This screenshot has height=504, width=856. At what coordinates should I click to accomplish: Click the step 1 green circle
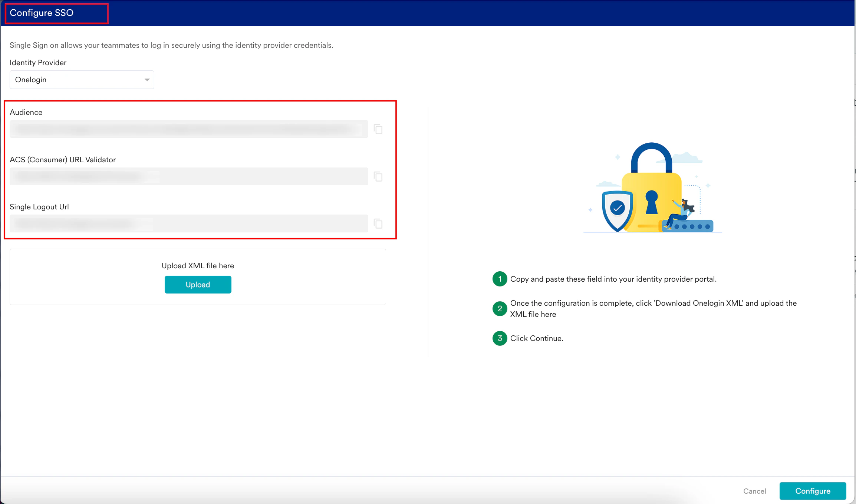tap(500, 279)
